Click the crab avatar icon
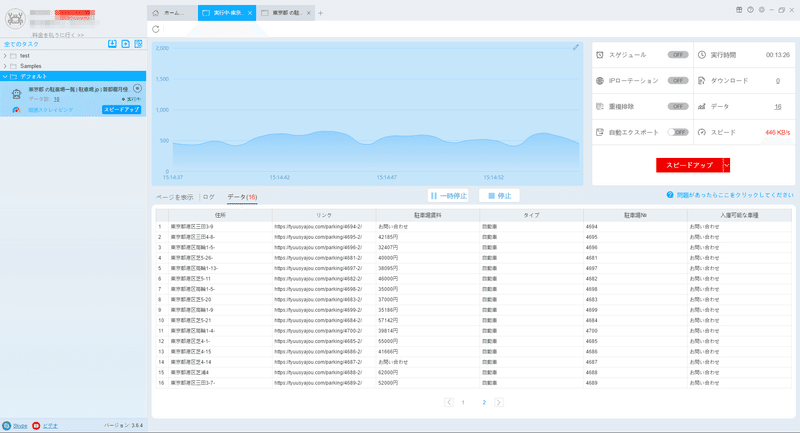The width and height of the screenshot is (800, 433). [15, 19]
